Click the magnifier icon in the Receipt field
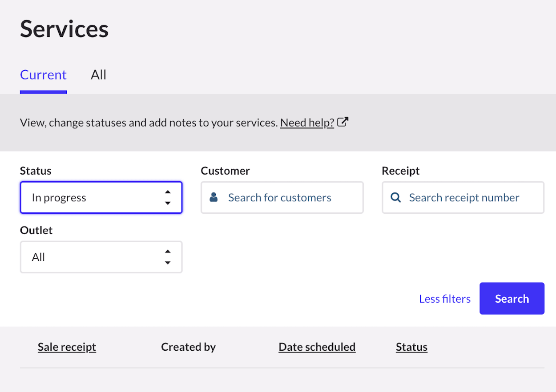This screenshot has height=392, width=556. coord(395,197)
